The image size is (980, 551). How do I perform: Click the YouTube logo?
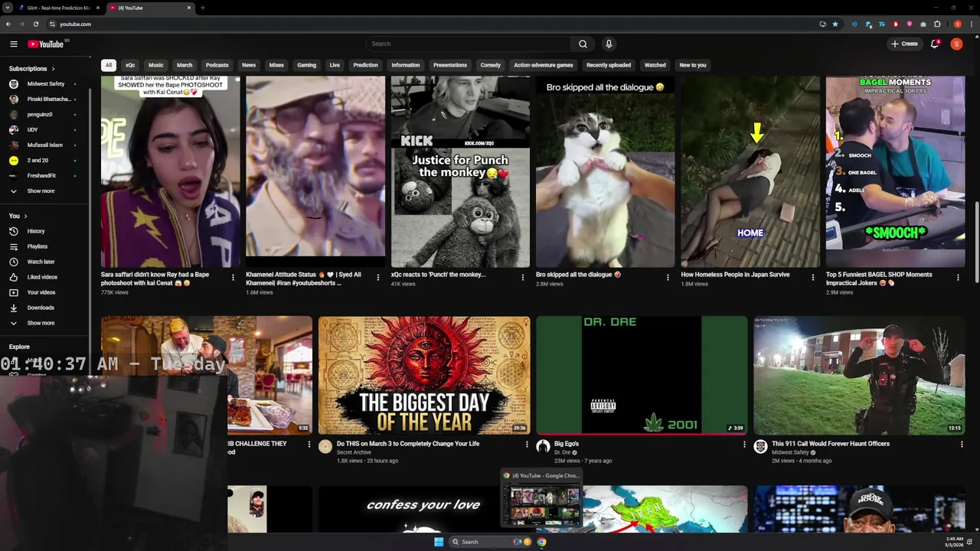[46, 44]
